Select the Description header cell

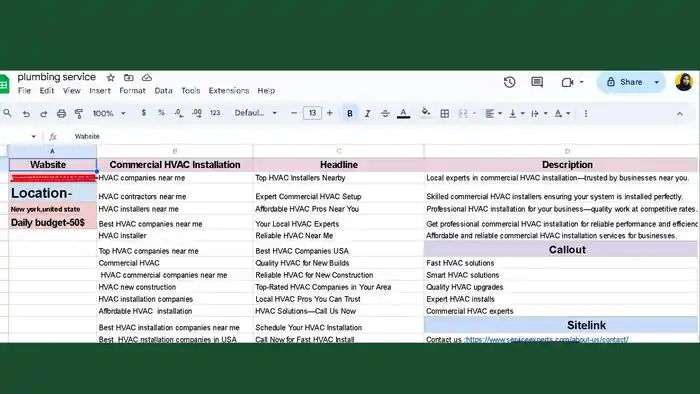click(561, 165)
